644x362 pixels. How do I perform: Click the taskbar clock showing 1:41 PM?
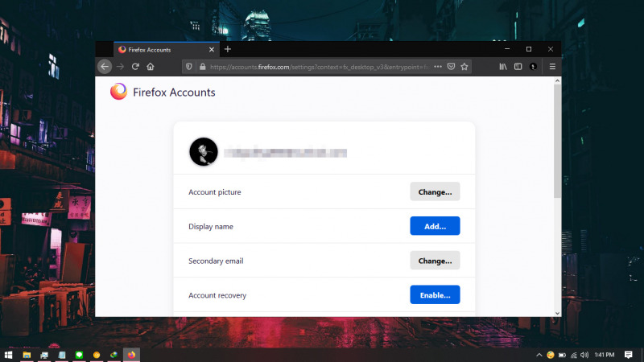click(x=605, y=355)
